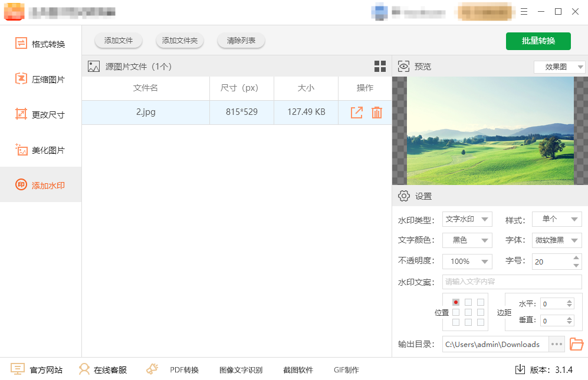Image resolution: width=588 pixels, height=380 pixels.
Task: Increase the 垂直 vertical margin
Action: (569, 318)
